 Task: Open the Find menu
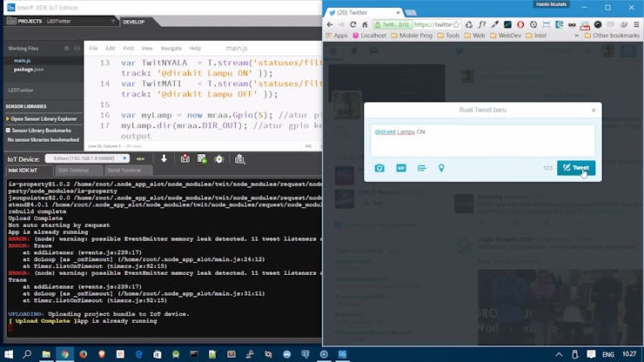(x=128, y=49)
